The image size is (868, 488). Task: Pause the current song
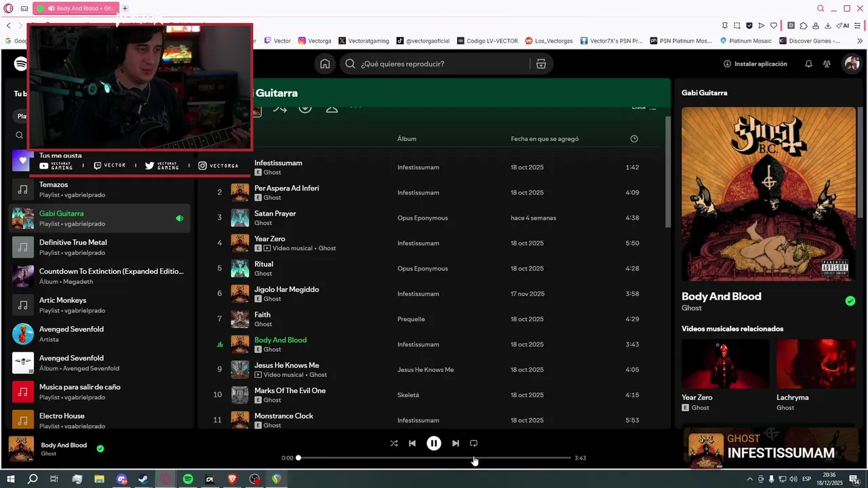[434, 443]
